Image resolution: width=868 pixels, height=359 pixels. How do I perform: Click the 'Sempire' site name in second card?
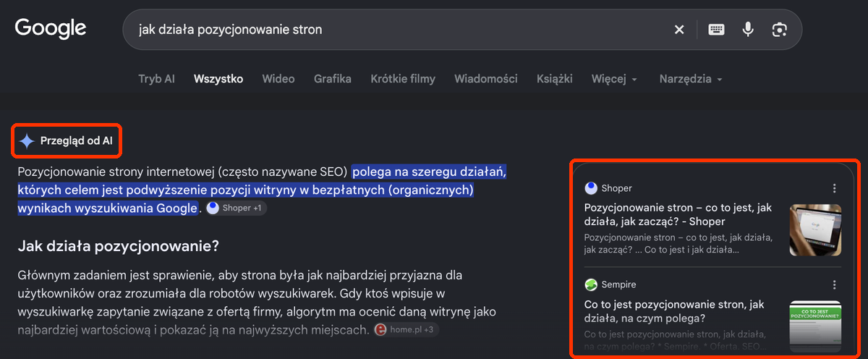point(619,284)
